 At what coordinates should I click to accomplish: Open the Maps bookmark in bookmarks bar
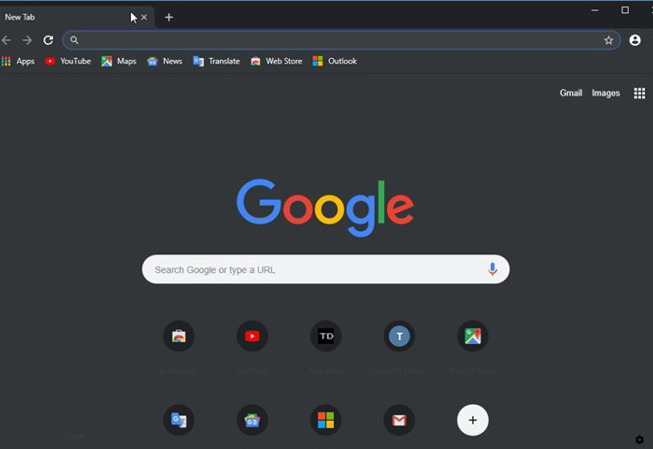tap(119, 61)
